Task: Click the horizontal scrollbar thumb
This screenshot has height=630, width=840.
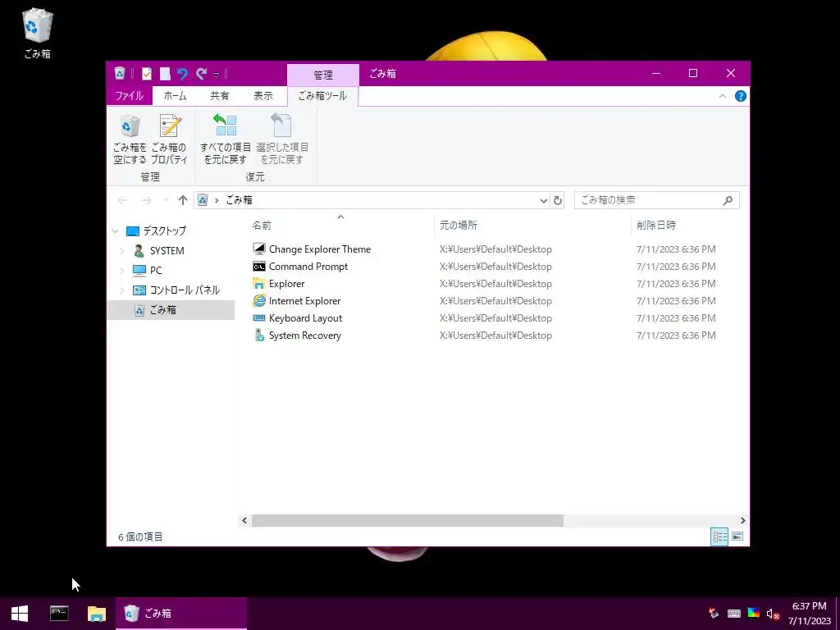Action: (x=407, y=520)
